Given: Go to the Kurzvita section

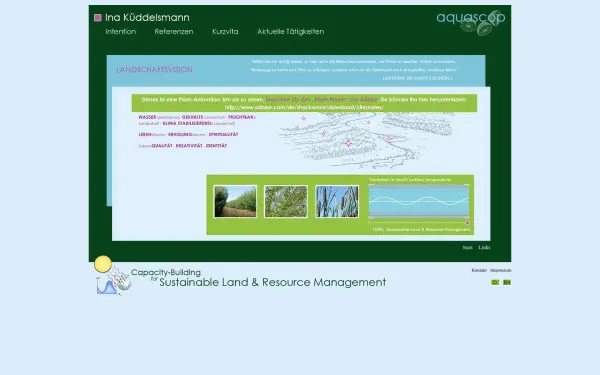Looking at the screenshot, I should [225, 32].
